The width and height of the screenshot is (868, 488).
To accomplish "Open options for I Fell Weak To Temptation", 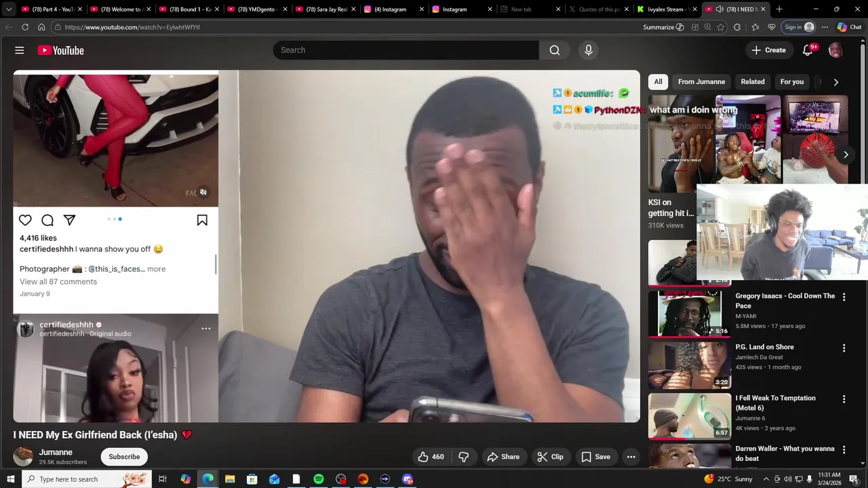I will pyautogui.click(x=844, y=399).
